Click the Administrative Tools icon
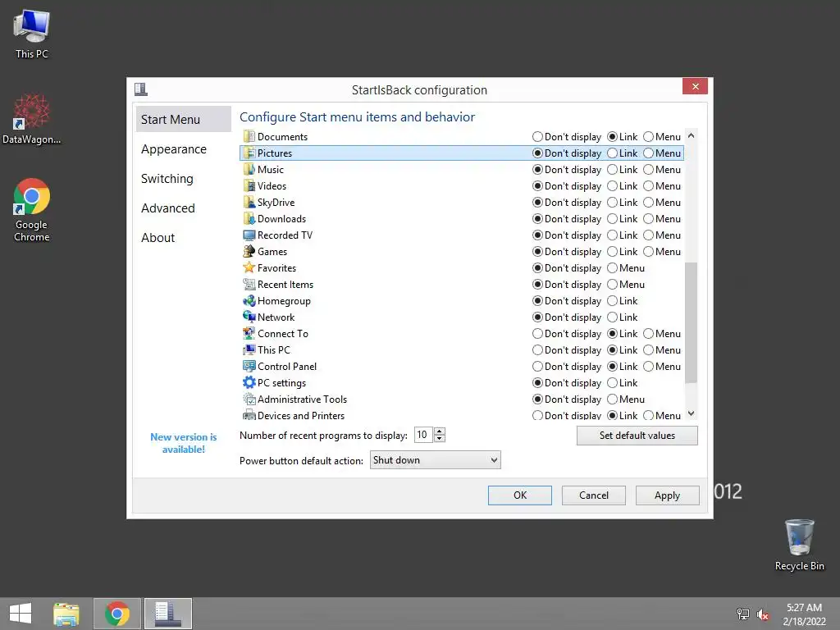840x630 pixels. (x=249, y=399)
